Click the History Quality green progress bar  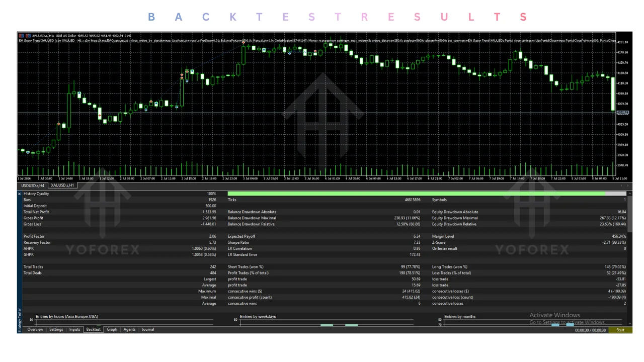pyautogui.click(x=417, y=194)
